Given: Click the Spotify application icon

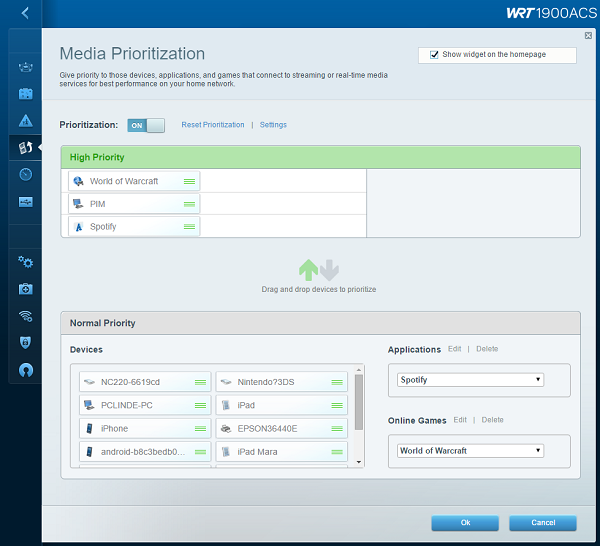Looking at the screenshot, I should 78,227.
